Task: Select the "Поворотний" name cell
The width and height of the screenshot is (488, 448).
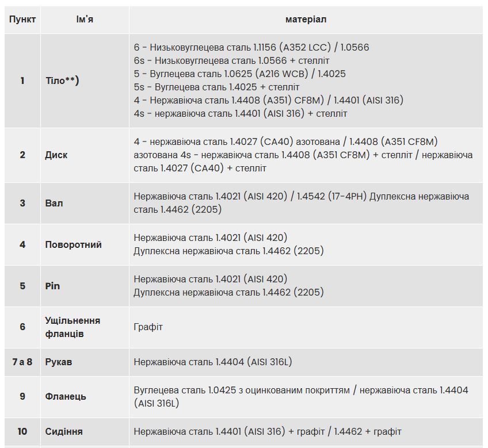Action: click(73, 244)
